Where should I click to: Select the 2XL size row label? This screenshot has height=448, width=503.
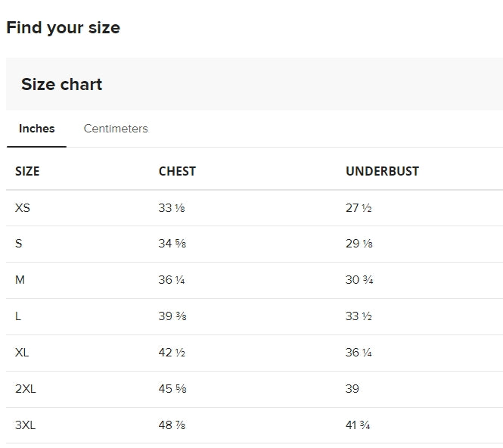26,389
